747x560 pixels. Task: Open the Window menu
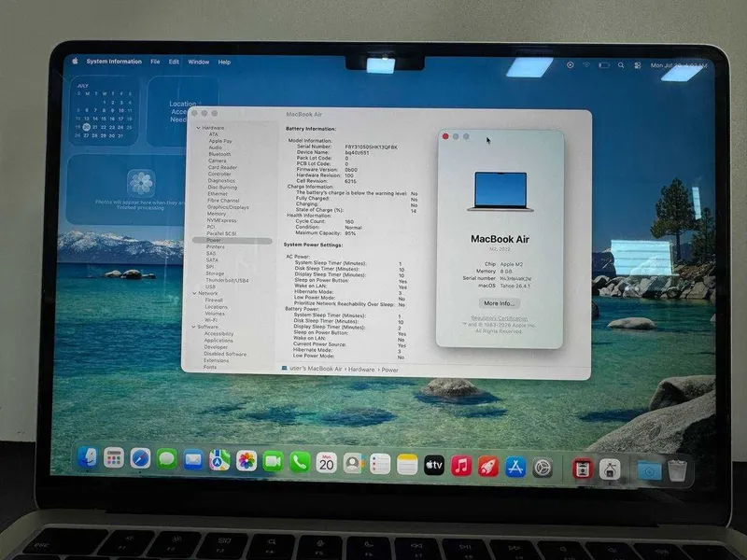coord(199,62)
